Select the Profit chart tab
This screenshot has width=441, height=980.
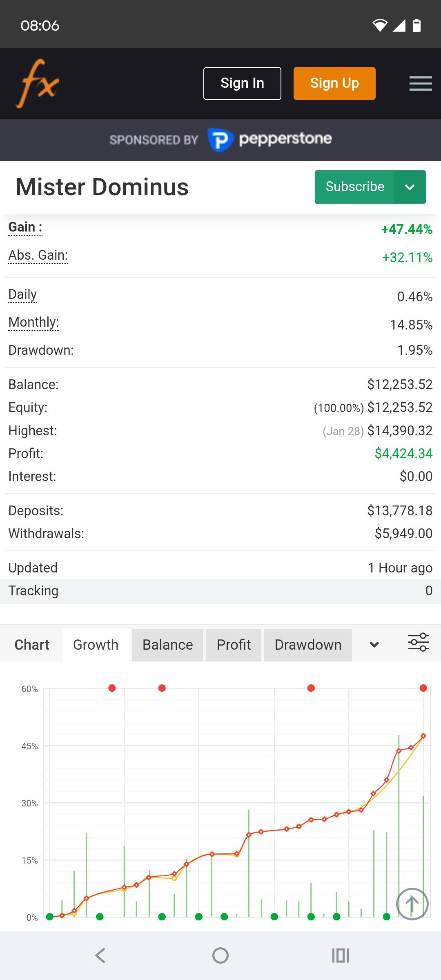point(234,645)
